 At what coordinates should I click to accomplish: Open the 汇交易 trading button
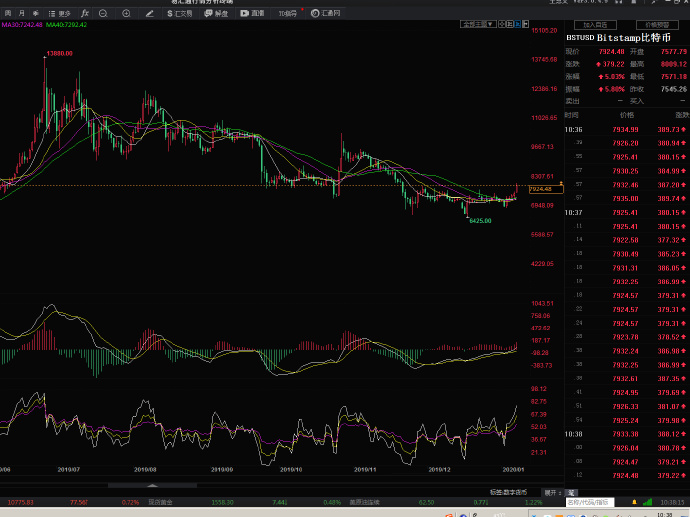tap(180, 14)
